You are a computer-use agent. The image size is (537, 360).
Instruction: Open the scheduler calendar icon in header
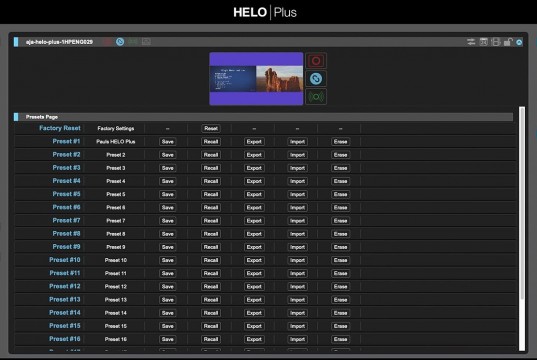(484, 42)
